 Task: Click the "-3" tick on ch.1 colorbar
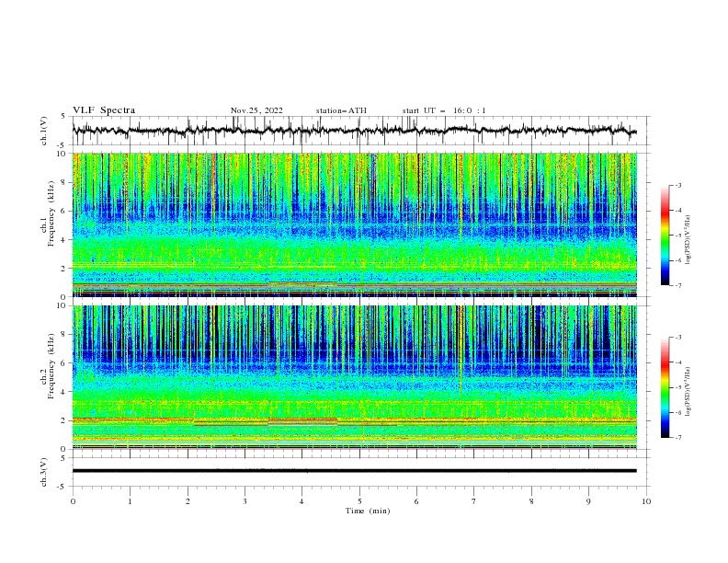(677, 185)
